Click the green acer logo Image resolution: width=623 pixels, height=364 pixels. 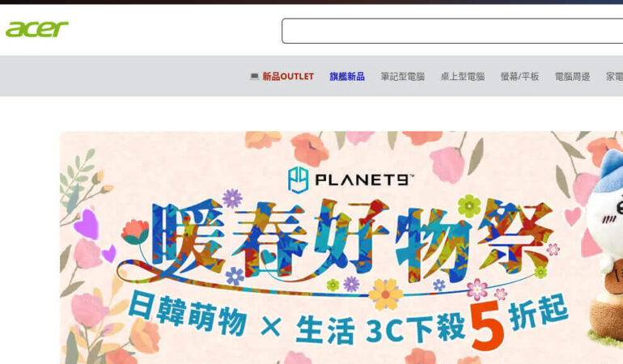(37, 29)
